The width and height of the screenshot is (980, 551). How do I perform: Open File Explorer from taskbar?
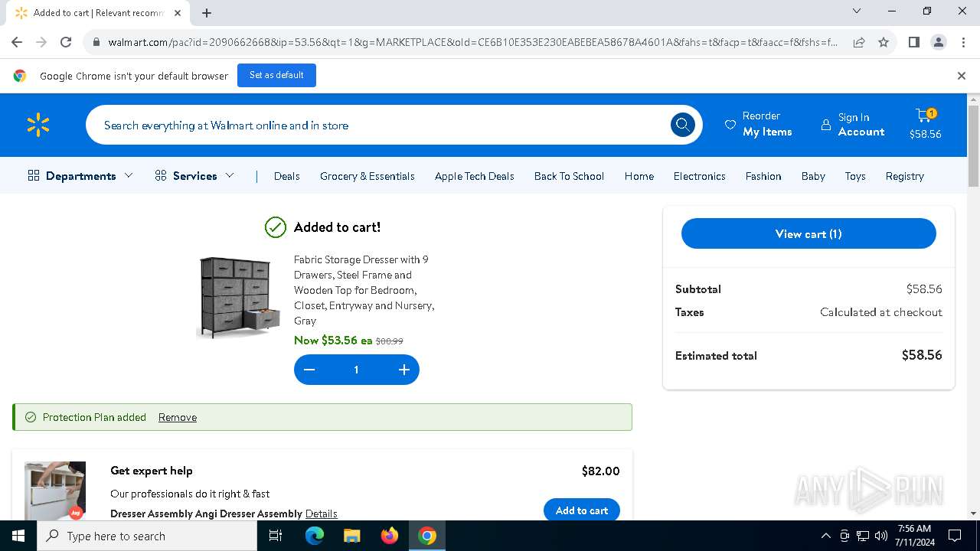pyautogui.click(x=351, y=536)
